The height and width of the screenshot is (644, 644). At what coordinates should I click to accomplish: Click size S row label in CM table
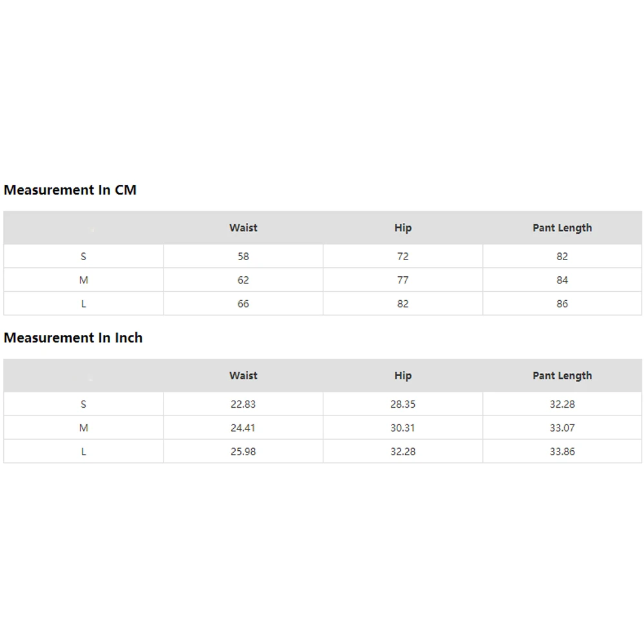pos(83,256)
